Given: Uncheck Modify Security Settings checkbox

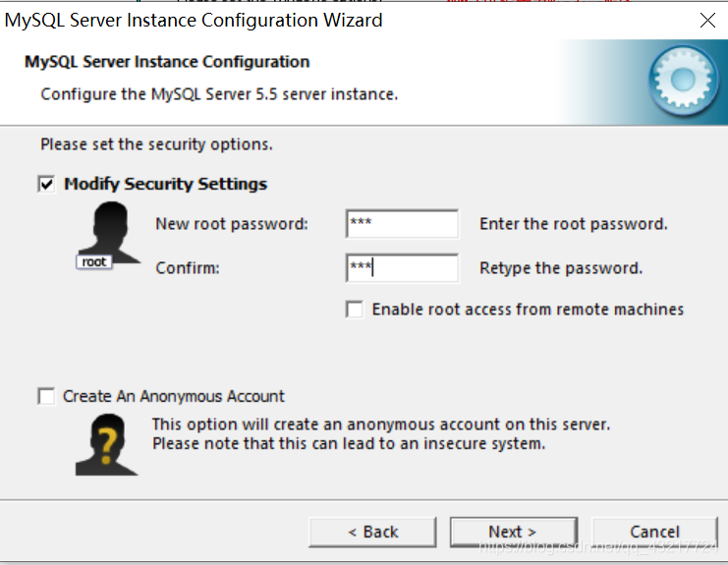Looking at the screenshot, I should 46,184.
